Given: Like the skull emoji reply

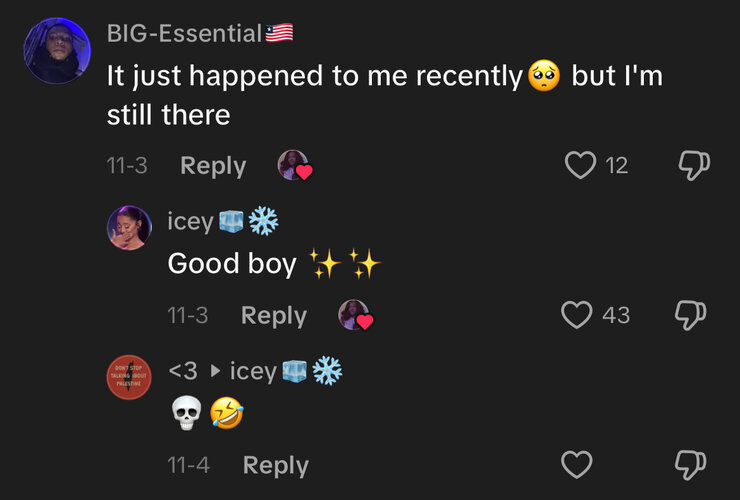Looking at the screenshot, I should point(577,465).
